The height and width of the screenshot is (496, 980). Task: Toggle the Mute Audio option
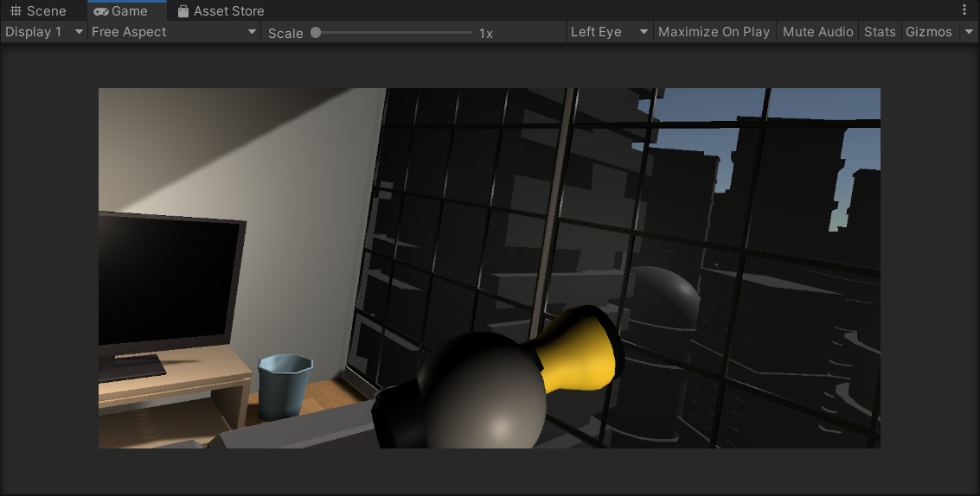[817, 32]
